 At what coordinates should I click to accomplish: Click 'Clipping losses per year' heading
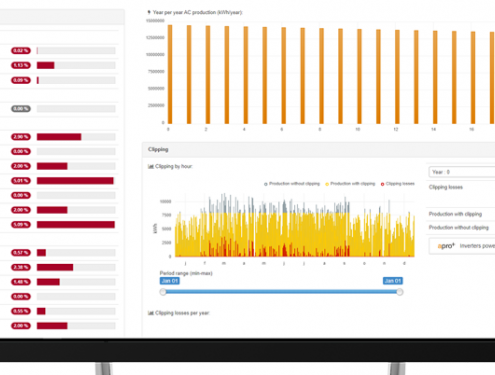[x=182, y=313]
